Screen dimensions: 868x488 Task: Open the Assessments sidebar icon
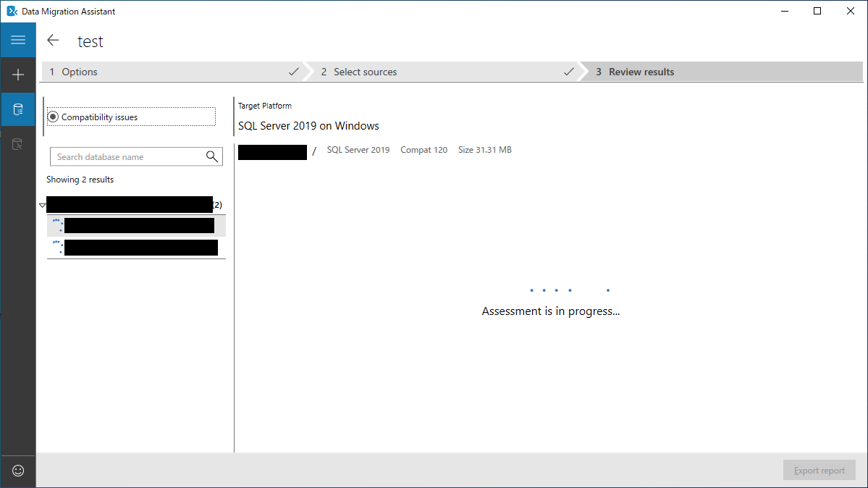(17, 109)
